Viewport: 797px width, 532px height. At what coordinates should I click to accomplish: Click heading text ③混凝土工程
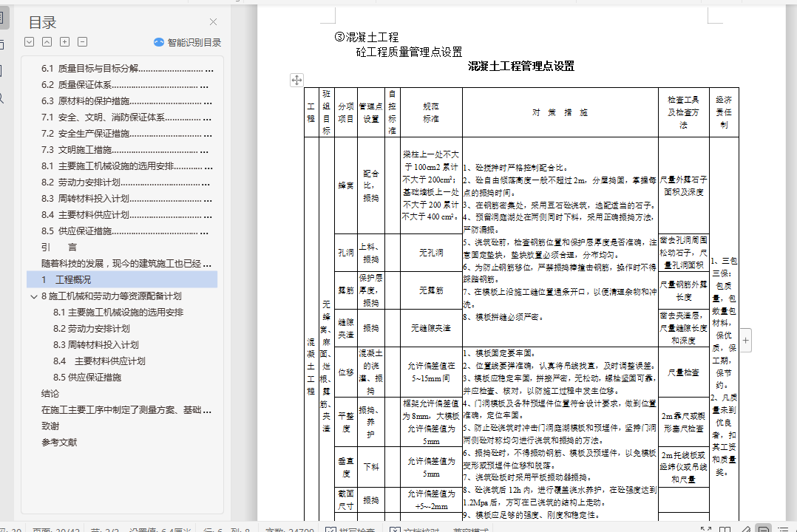point(367,37)
